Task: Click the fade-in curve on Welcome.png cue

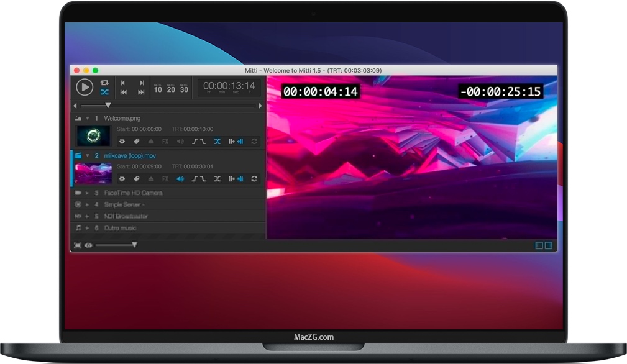Action: click(x=195, y=142)
